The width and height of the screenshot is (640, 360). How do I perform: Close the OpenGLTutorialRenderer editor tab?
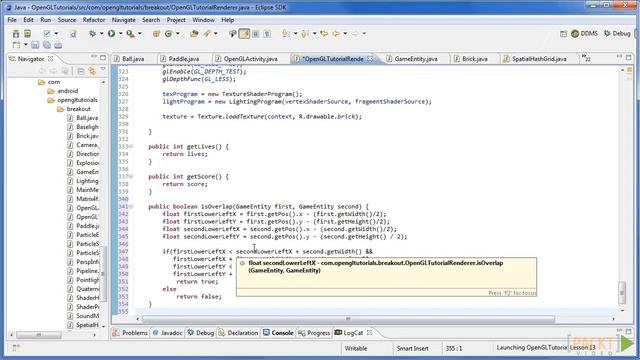click(370, 59)
